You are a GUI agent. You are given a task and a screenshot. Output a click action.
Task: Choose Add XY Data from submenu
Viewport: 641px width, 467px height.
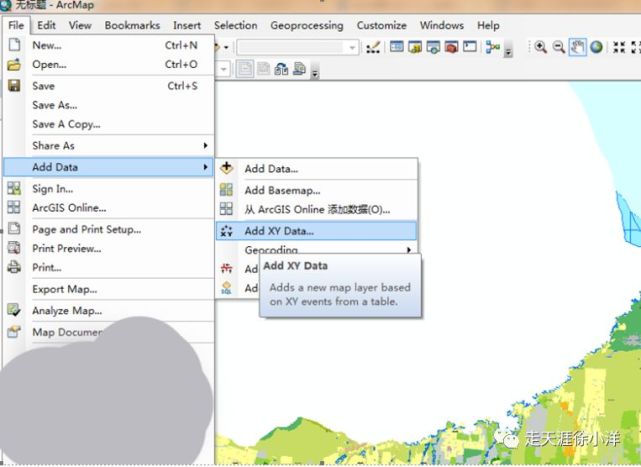pyautogui.click(x=316, y=231)
